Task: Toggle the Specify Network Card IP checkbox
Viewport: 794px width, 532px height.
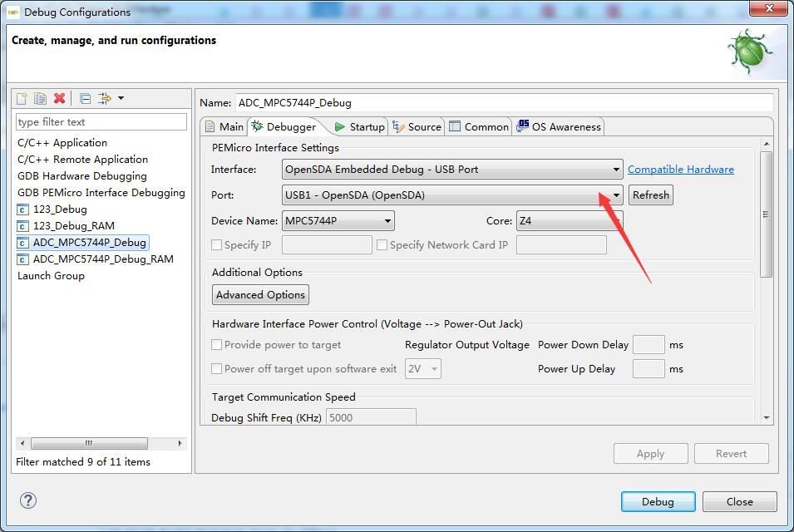Action: pos(382,245)
